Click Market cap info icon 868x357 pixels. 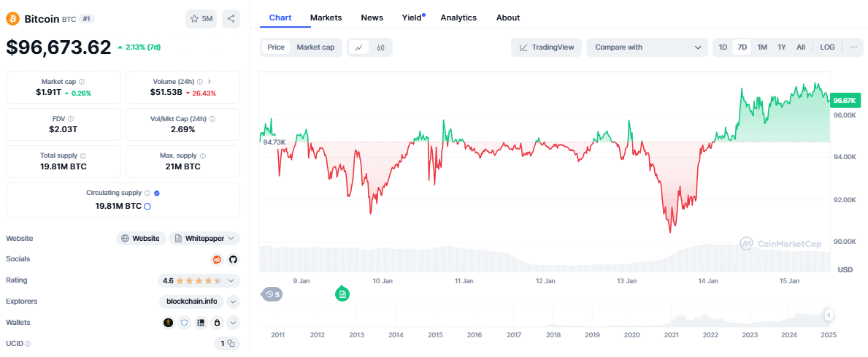click(x=82, y=81)
